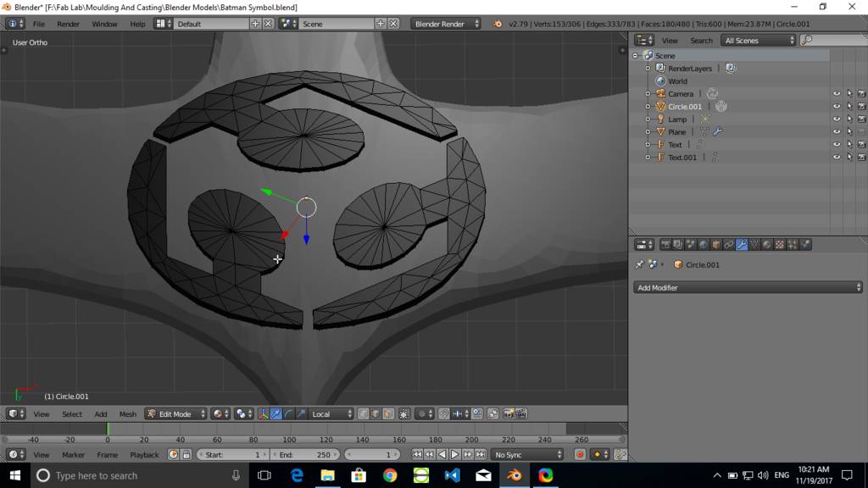Click the End frame field
This screenshot has height=488, width=868.
305,455
